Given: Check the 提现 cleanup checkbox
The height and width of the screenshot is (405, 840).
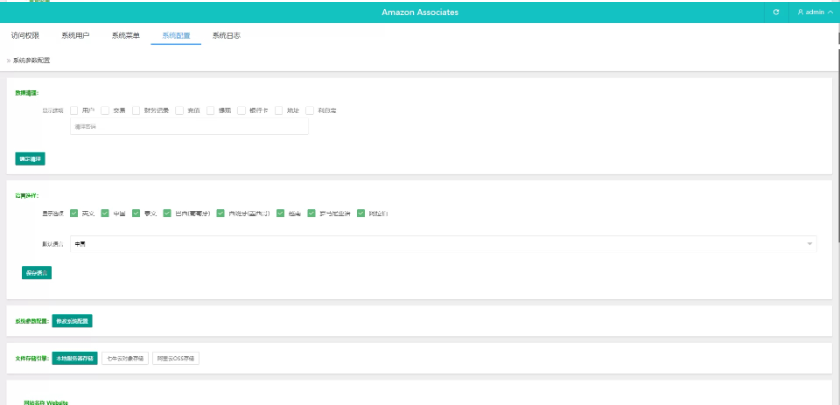Looking at the screenshot, I should pos(210,110).
